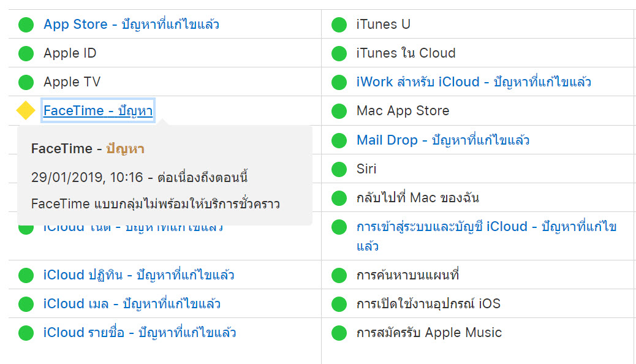This screenshot has width=636, height=364.
Task: Open การเข้าสู่ระบบและบัญชี iCloud issue link
Action: [486, 227]
